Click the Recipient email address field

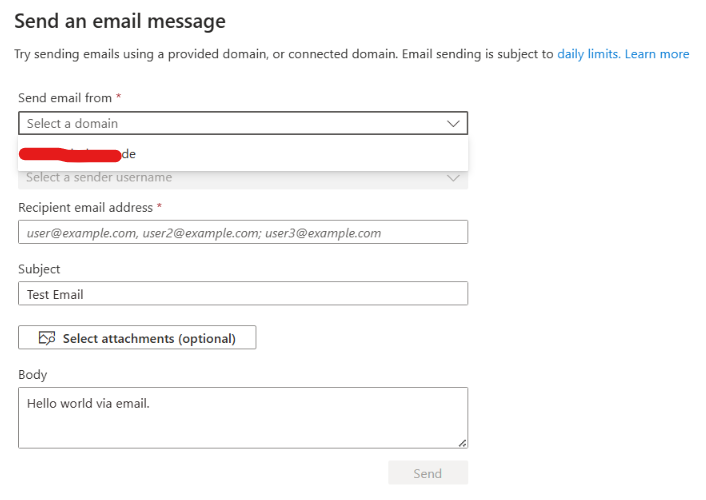coord(243,232)
